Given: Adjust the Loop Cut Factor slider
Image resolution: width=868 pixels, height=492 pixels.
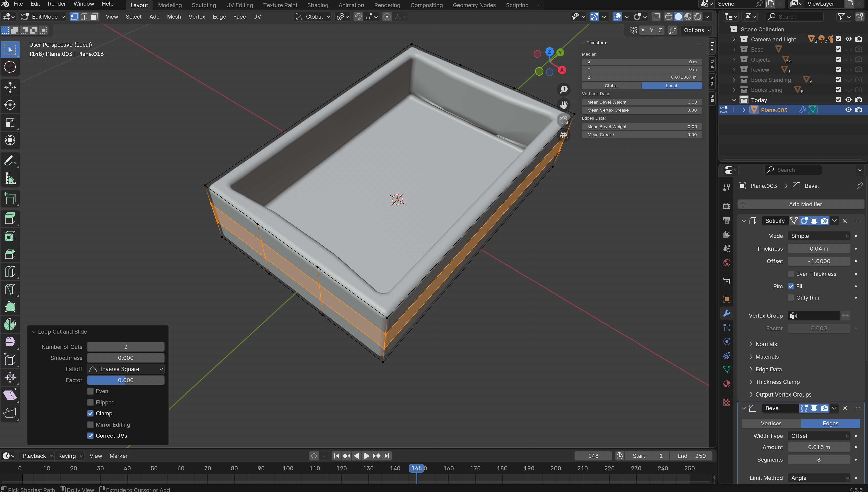Looking at the screenshot, I should [126, 380].
